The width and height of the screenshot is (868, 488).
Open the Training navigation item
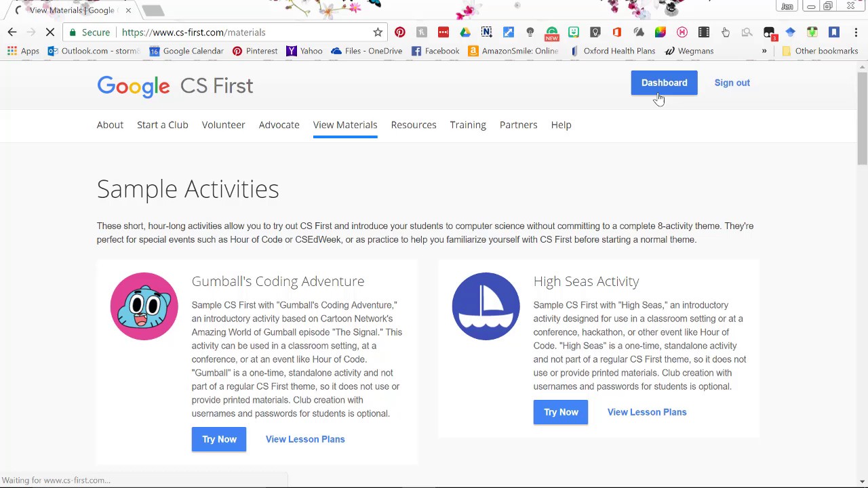pyautogui.click(x=468, y=125)
